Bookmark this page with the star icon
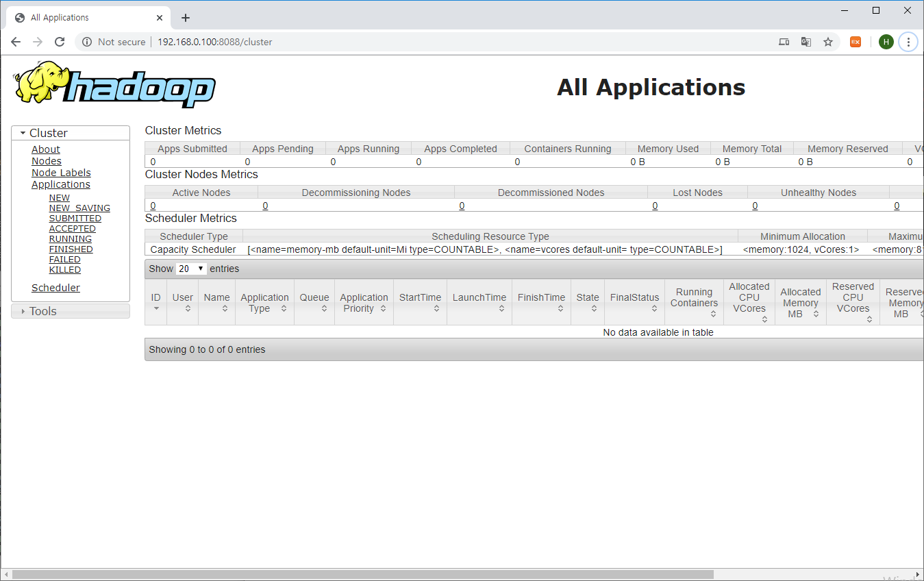This screenshot has height=581, width=924. tap(828, 42)
